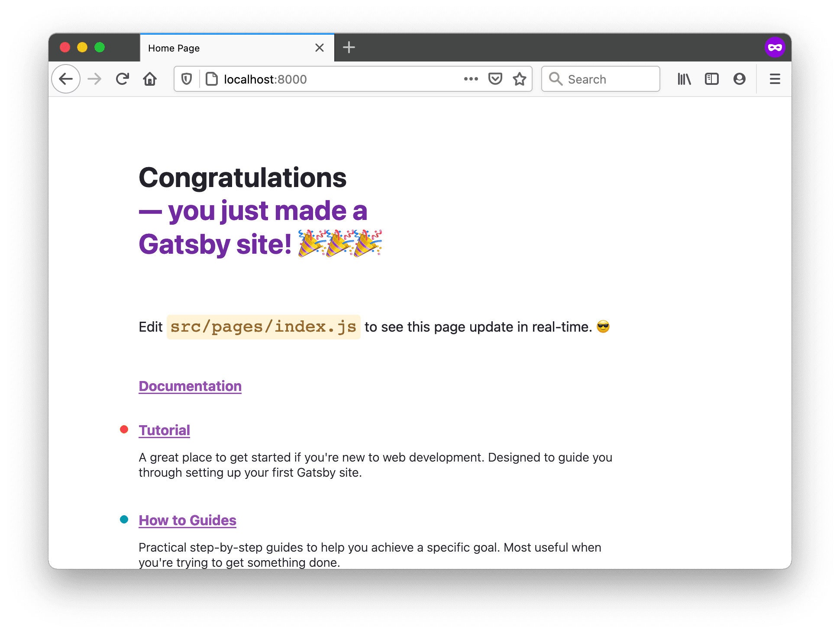840x633 pixels.
Task: Save the page to Pocket
Action: (x=495, y=79)
